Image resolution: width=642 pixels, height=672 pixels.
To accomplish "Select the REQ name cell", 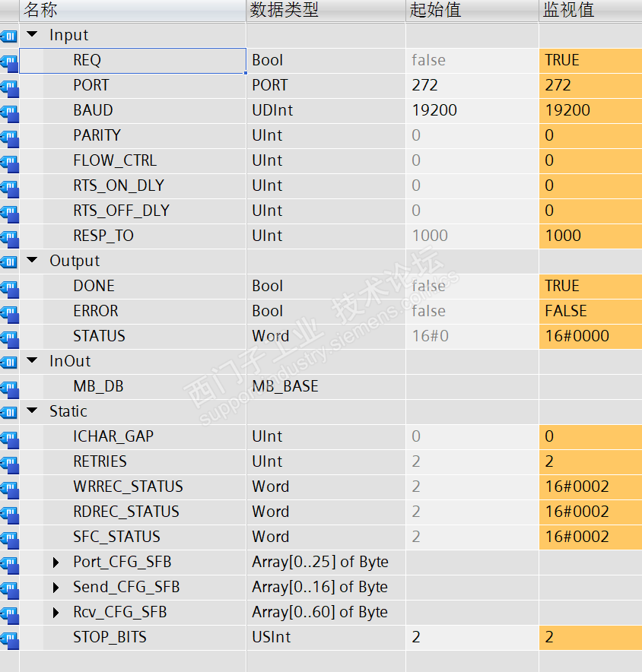I will click(x=132, y=60).
